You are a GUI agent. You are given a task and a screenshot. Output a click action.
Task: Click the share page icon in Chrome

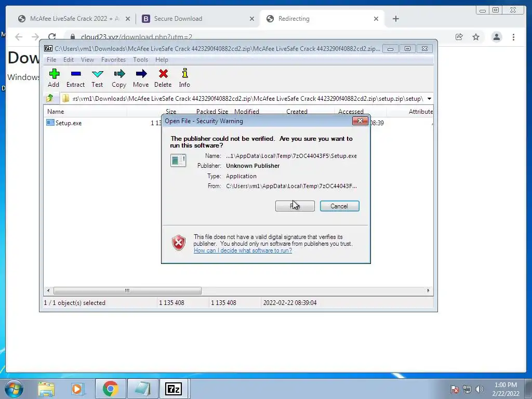click(459, 37)
